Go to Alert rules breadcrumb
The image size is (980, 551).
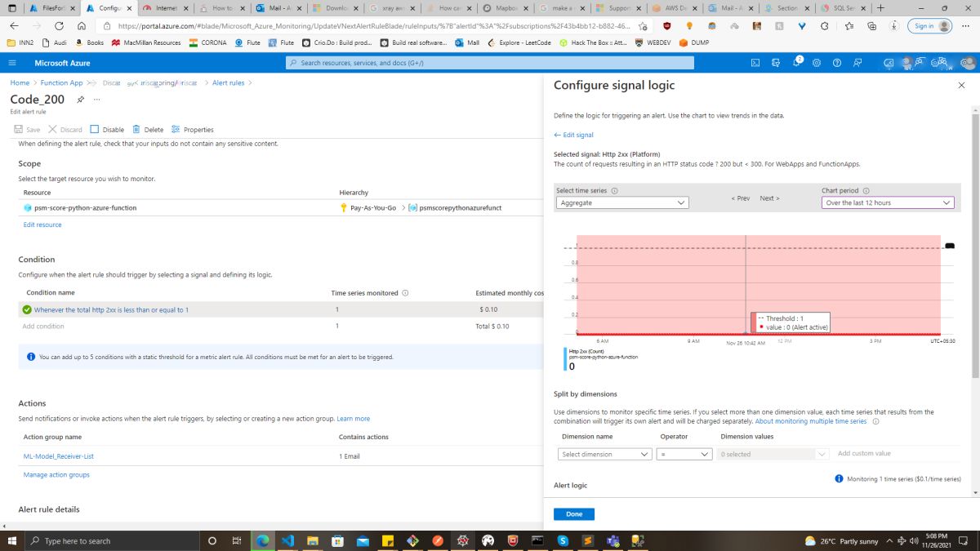pos(228,82)
